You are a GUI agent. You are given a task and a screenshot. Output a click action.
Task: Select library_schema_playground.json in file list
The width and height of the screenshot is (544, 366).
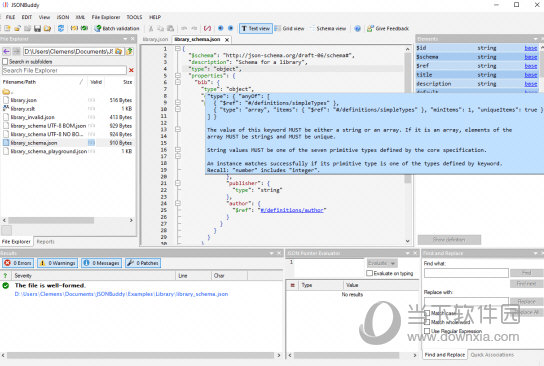(x=49, y=151)
